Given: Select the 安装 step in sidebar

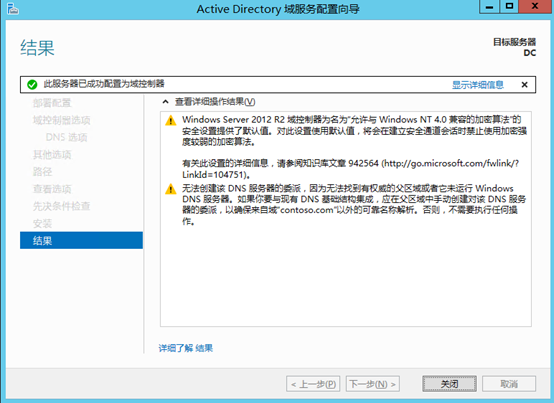Looking at the screenshot, I should pos(42,223).
